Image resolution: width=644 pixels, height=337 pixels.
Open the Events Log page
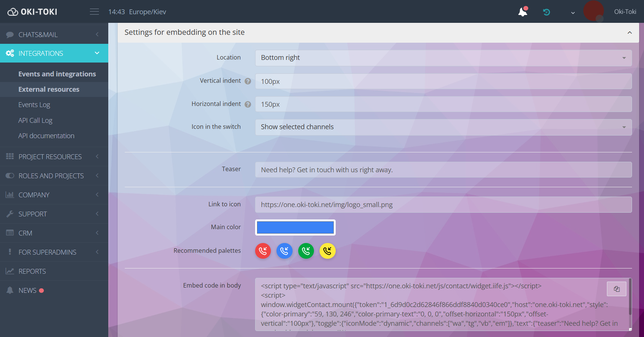pyautogui.click(x=34, y=104)
